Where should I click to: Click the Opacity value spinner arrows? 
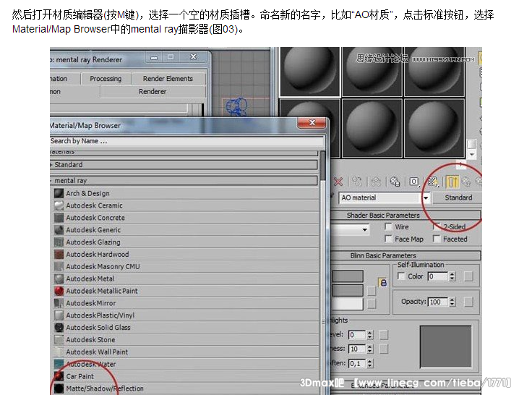click(x=452, y=302)
